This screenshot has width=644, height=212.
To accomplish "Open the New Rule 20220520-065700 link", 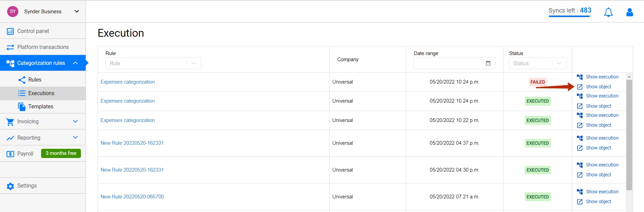I will click(x=132, y=197).
